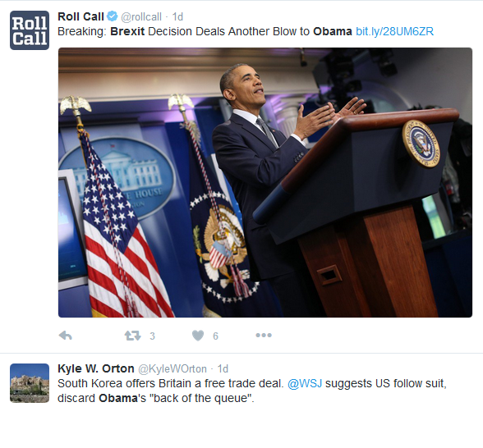The image size is (483, 448).
Task: Retweet the Roll Call Brexit tweet
Action: pos(133,336)
